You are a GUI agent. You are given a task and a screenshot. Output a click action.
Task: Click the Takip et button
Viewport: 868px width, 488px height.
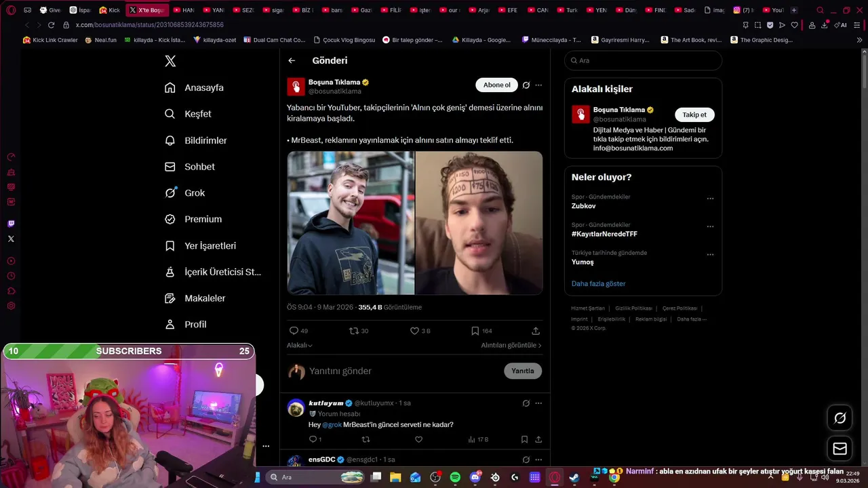point(694,115)
